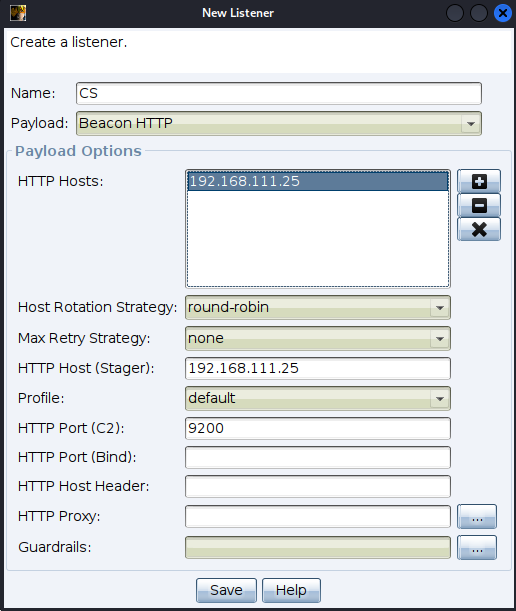Open Guardrails settings with ellipsis button
The image size is (516, 611).
pos(477,547)
